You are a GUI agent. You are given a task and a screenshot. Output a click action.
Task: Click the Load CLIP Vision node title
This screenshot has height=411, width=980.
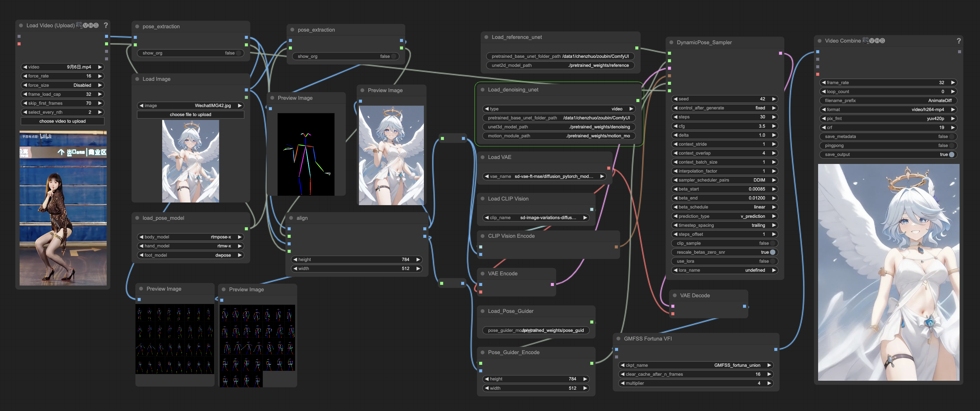[x=508, y=199]
